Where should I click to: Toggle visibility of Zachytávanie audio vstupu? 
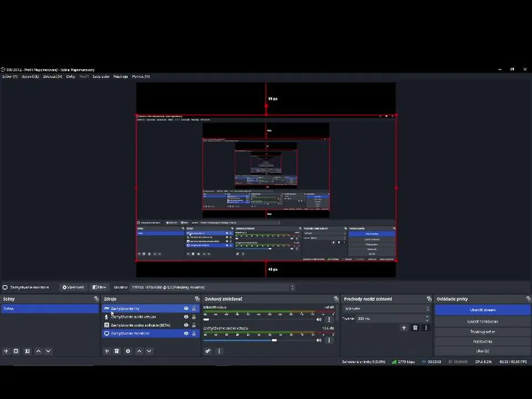click(186, 316)
